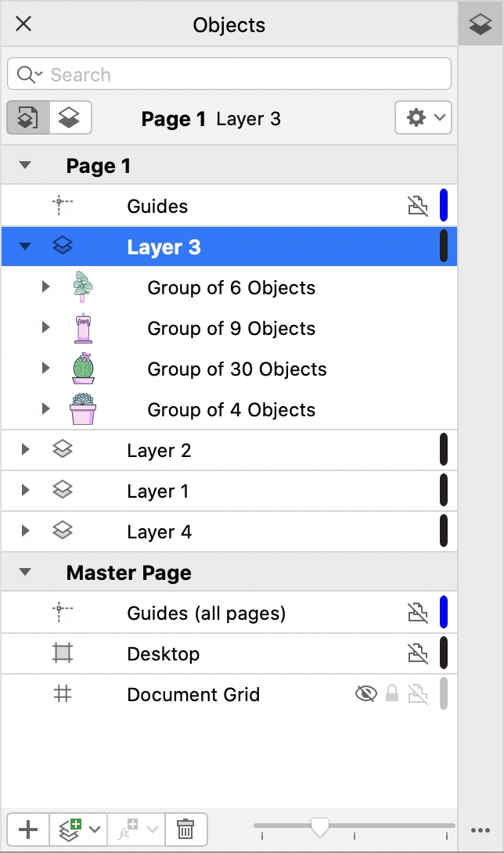
Task: Click the three dots more options icon
Action: point(480,830)
